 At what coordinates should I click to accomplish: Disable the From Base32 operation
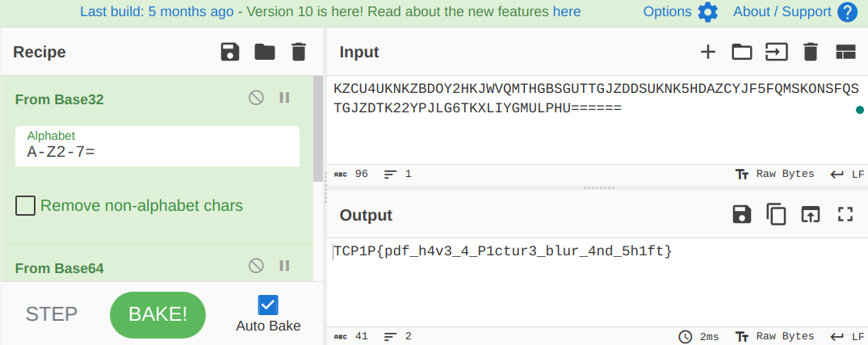pyautogui.click(x=256, y=98)
